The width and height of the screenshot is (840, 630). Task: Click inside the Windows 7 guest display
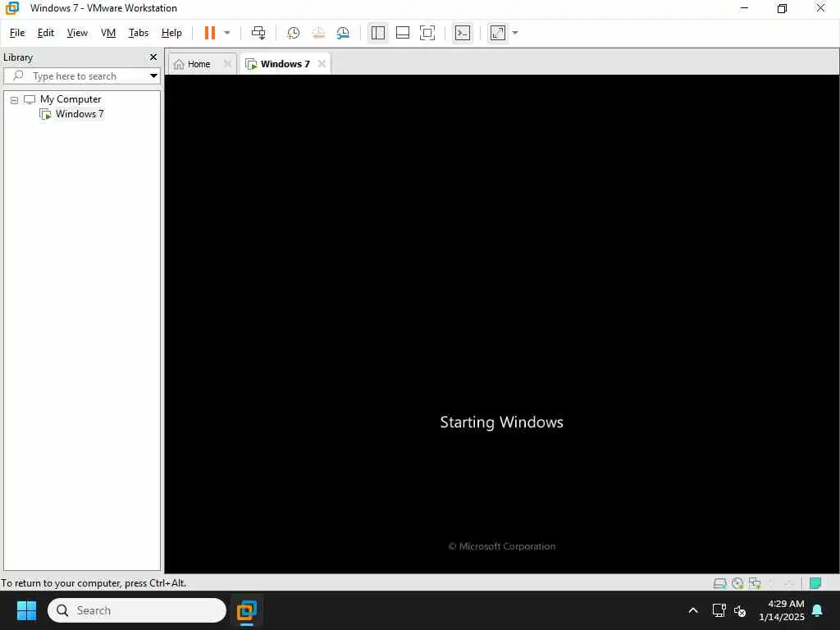[x=501, y=323]
